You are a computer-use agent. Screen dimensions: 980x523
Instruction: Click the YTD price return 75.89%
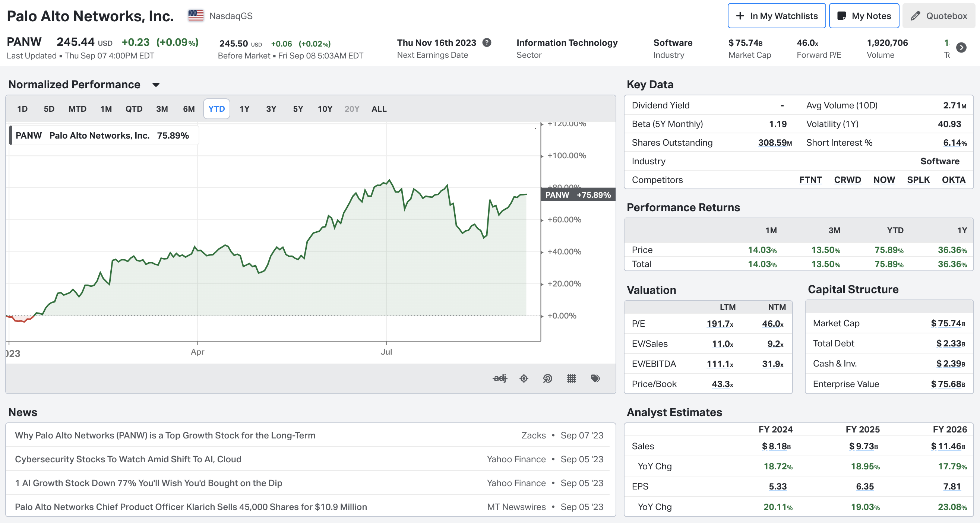889,250
